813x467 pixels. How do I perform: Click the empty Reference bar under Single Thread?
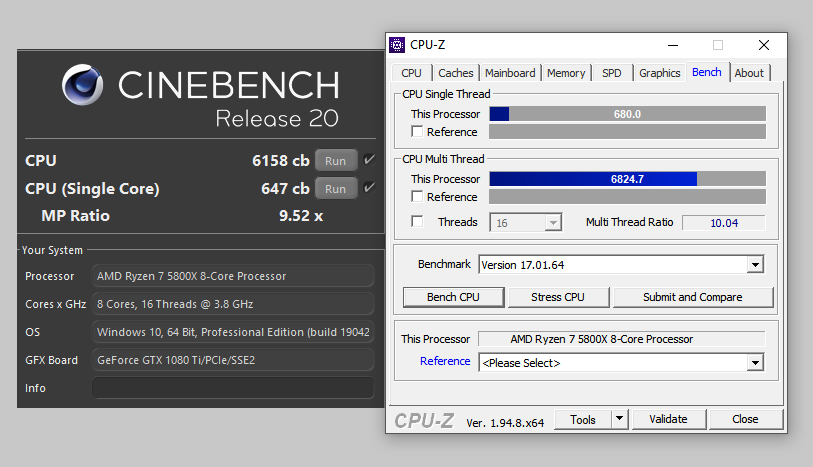[x=627, y=132]
